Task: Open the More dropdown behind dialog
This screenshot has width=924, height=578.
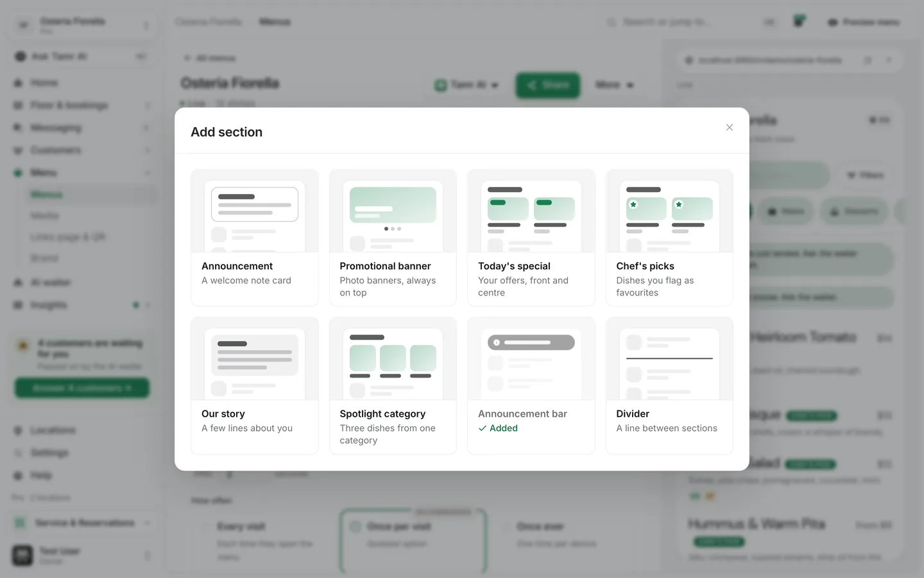Action: [614, 85]
